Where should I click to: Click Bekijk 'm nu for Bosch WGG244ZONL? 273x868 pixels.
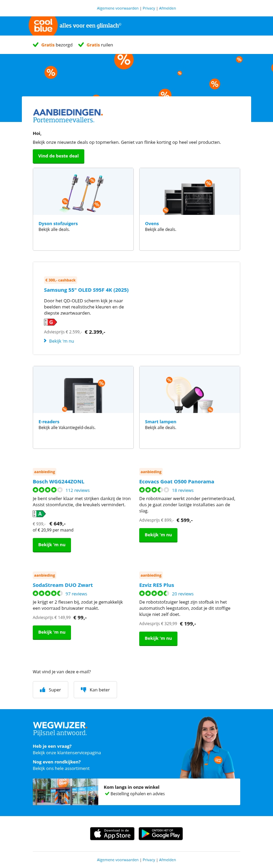point(52,545)
